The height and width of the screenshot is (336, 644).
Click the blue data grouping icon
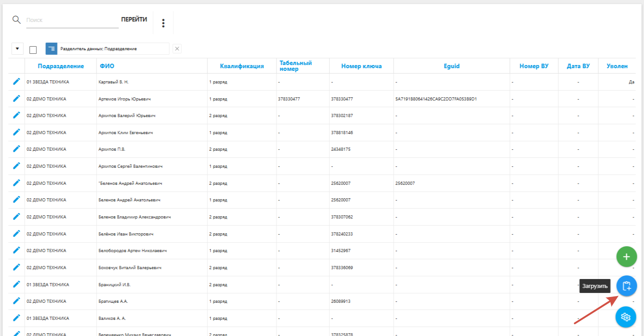[x=52, y=48]
